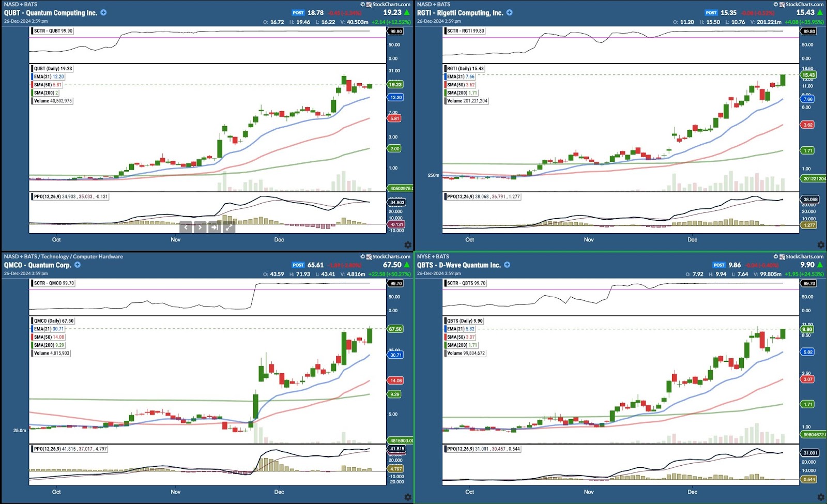This screenshot has height=504, width=827.
Task: Select RGTI PPO(12,26,9) indicator label
Action: [483, 196]
